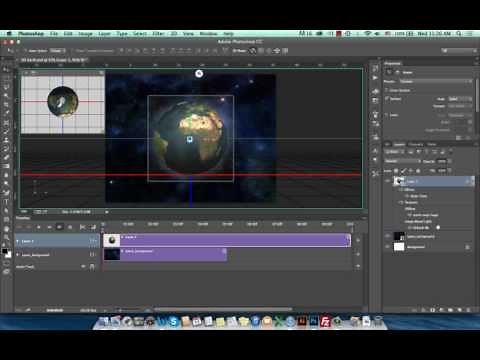Open Layers filter Kind dropdown
Screen dimensions: 480x360
click(x=394, y=152)
